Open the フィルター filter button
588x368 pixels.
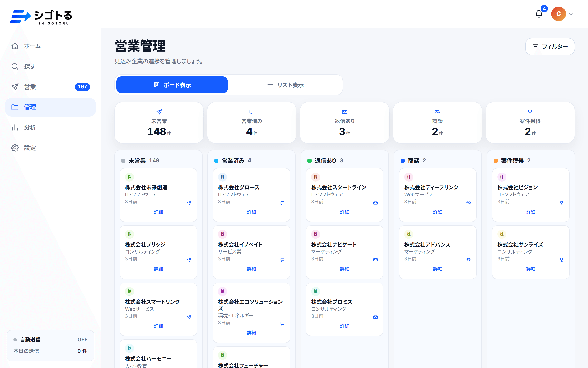pyautogui.click(x=550, y=46)
